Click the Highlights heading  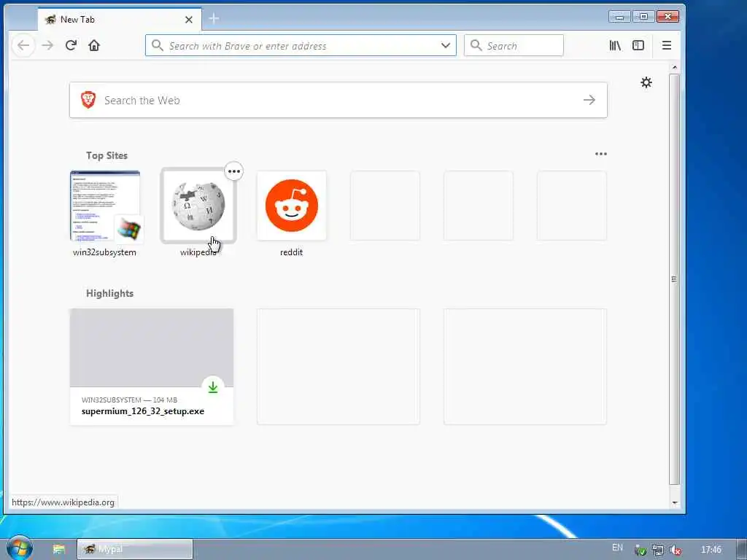tap(109, 293)
